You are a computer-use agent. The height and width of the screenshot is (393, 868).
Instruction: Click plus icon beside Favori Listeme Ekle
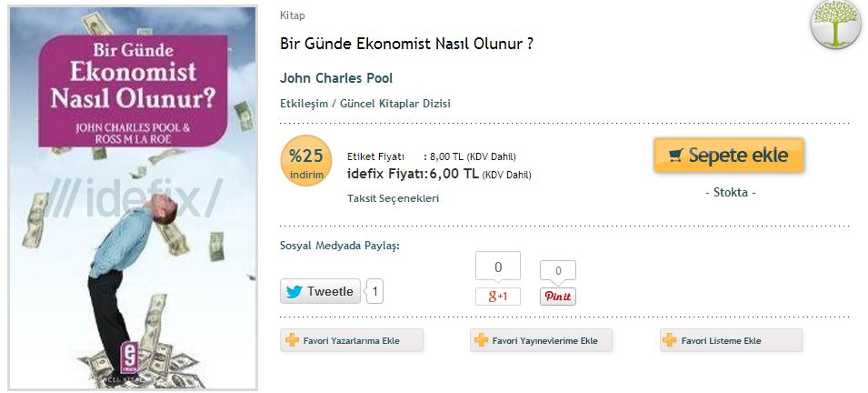pos(670,340)
